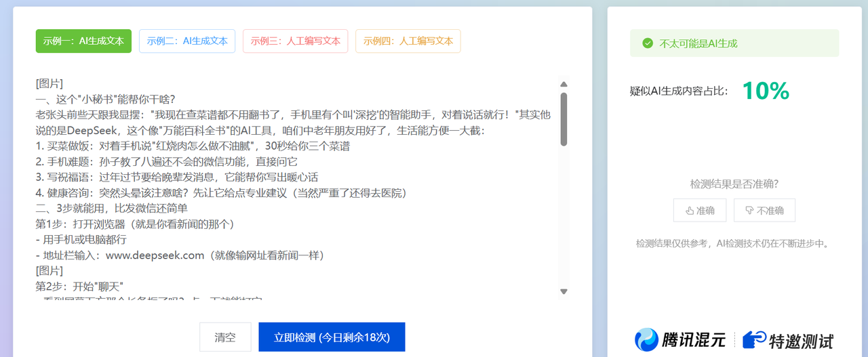Start detection with 立即检测 button
868x357 pixels.
pyautogui.click(x=332, y=337)
